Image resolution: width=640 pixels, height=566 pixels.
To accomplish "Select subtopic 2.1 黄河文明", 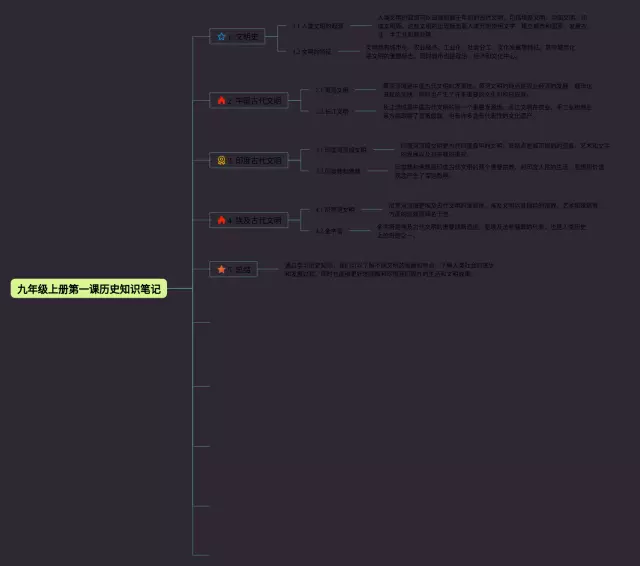I will click(332, 90).
